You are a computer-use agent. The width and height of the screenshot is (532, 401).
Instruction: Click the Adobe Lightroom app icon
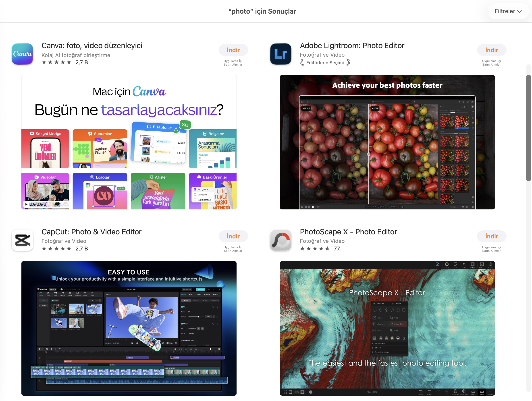[281, 54]
